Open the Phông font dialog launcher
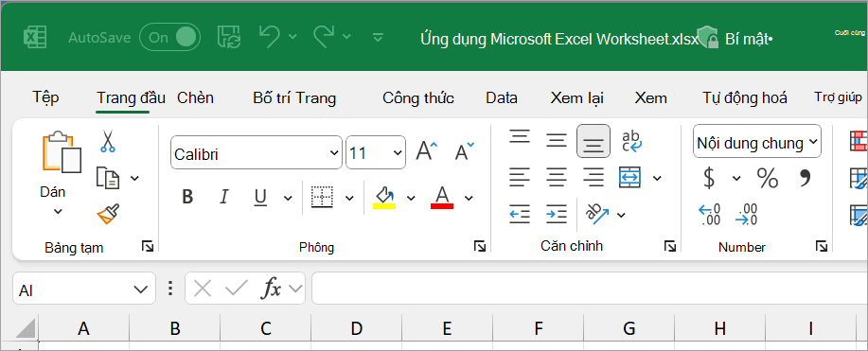Screen dimensions: 868x351 click(480, 246)
